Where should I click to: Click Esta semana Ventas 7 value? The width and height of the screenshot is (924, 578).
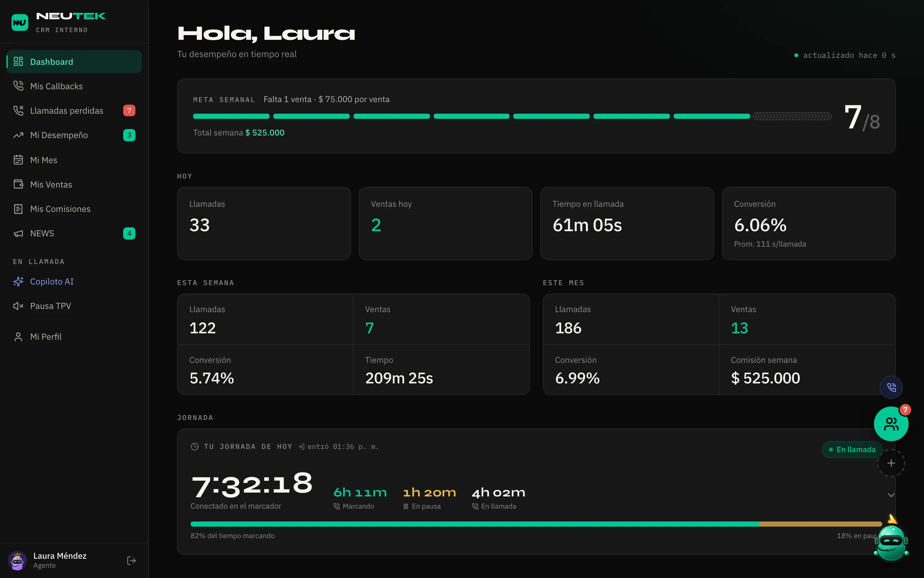pyautogui.click(x=370, y=328)
